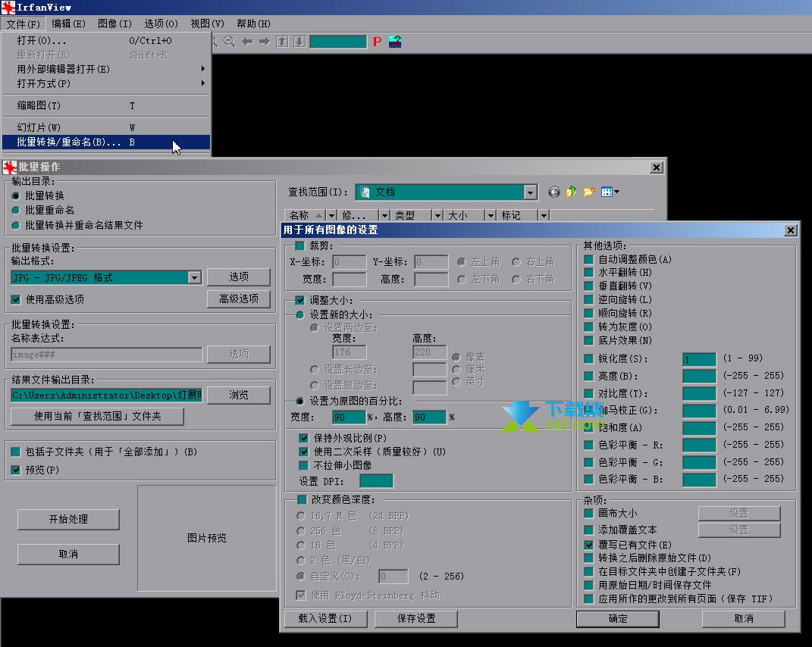Screen dimensions: 812x647
Task: Toggle 预览(P) checkbox
Action: [x=16, y=470]
